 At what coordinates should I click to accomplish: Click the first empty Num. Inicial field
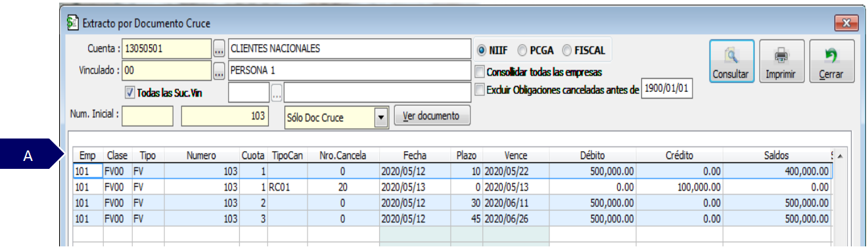148,116
